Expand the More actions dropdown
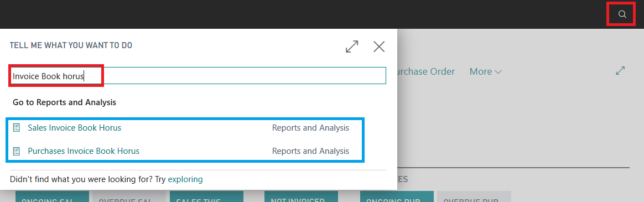644x202 pixels. tap(485, 71)
